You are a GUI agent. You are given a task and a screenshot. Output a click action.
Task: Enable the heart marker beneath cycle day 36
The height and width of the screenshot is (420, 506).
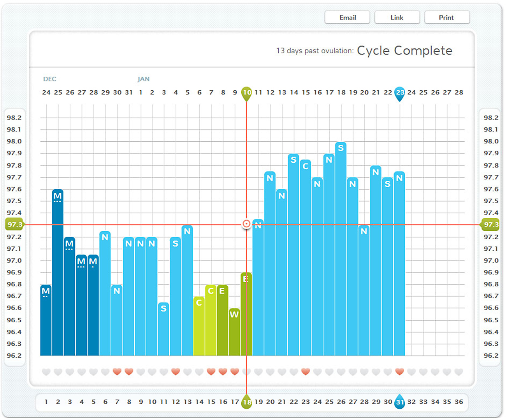pyautogui.click(x=459, y=372)
